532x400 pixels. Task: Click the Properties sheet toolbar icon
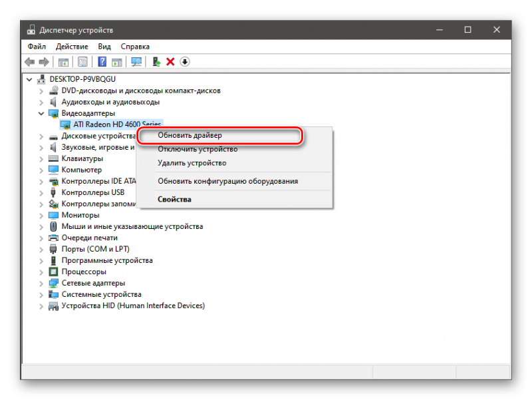click(x=82, y=62)
